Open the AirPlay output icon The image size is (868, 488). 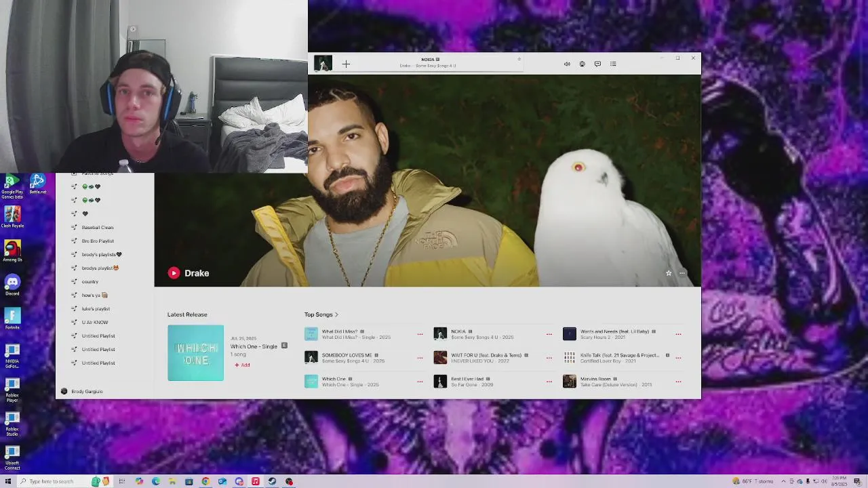coord(582,64)
